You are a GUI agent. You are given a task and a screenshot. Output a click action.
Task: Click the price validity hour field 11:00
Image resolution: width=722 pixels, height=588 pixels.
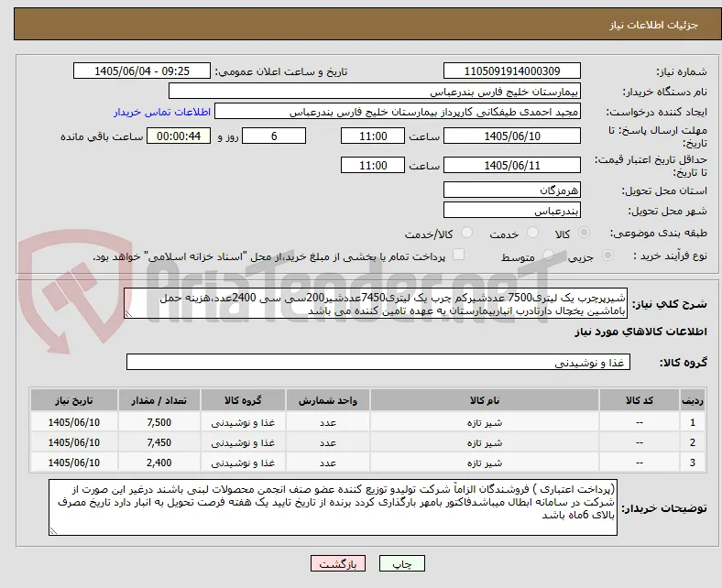373,165
